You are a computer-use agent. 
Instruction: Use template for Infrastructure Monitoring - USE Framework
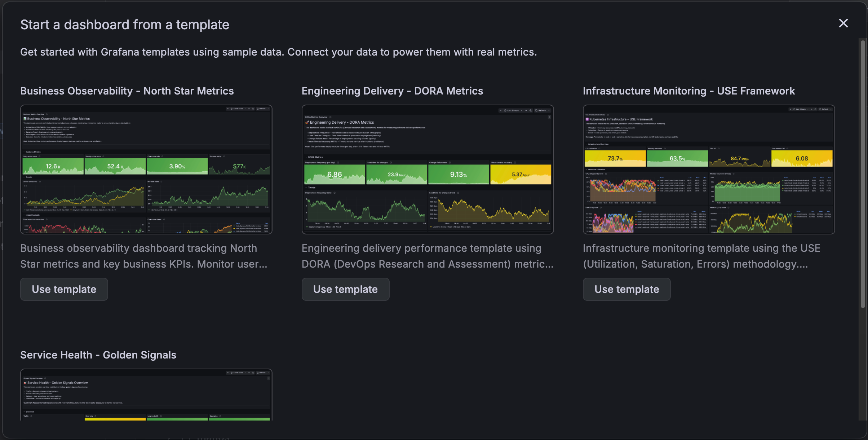pos(626,289)
